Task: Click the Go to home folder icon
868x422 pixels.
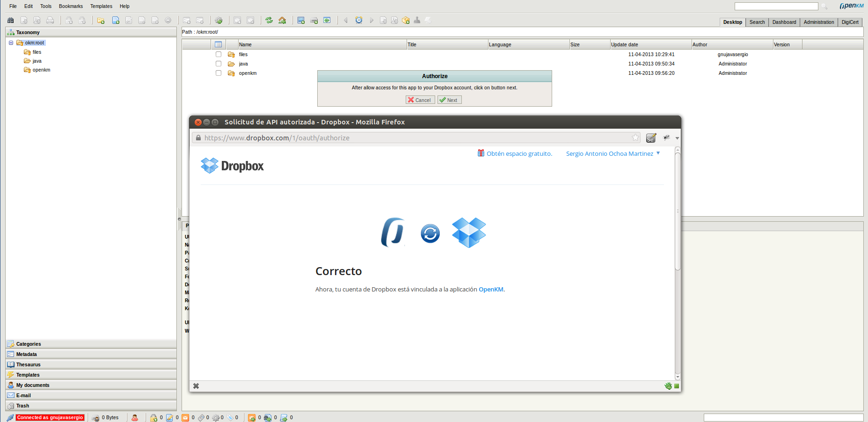Action: [282, 21]
